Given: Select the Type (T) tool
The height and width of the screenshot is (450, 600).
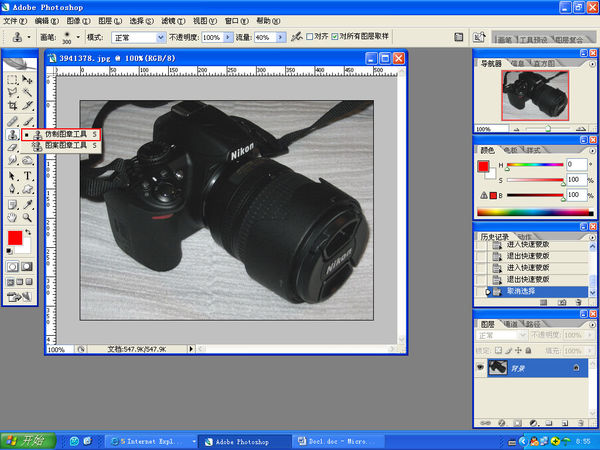Looking at the screenshot, I should 27,176.
